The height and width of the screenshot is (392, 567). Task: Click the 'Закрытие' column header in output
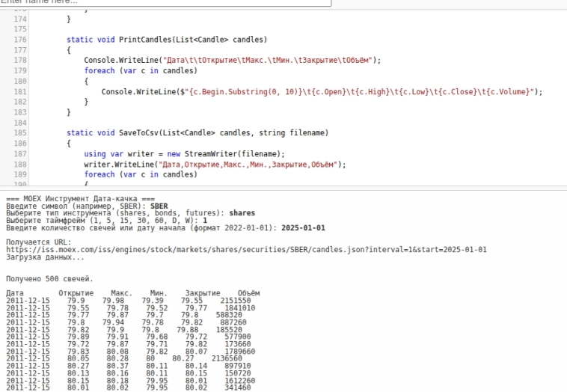click(x=203, y=293)
